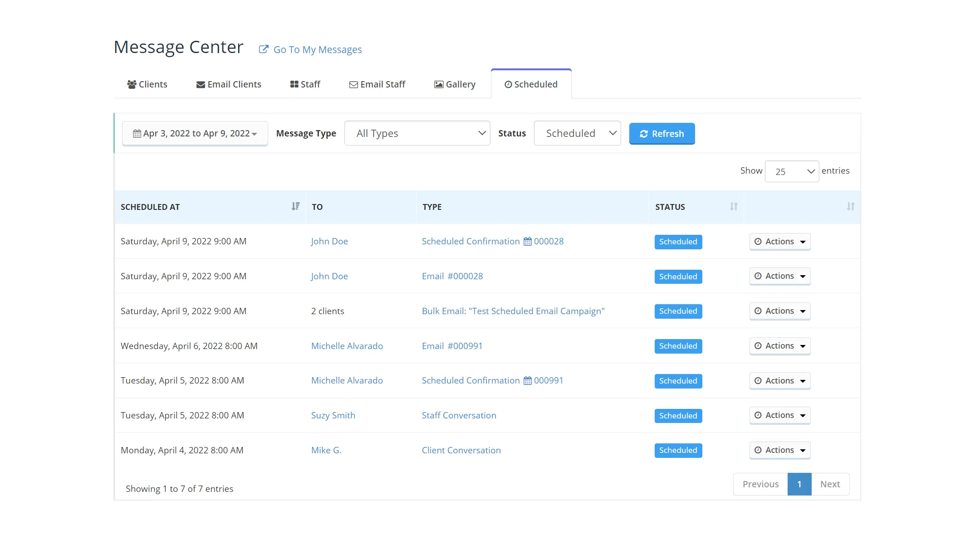
Task: Switch to the Email Clients tab
Action: [229, 84]
